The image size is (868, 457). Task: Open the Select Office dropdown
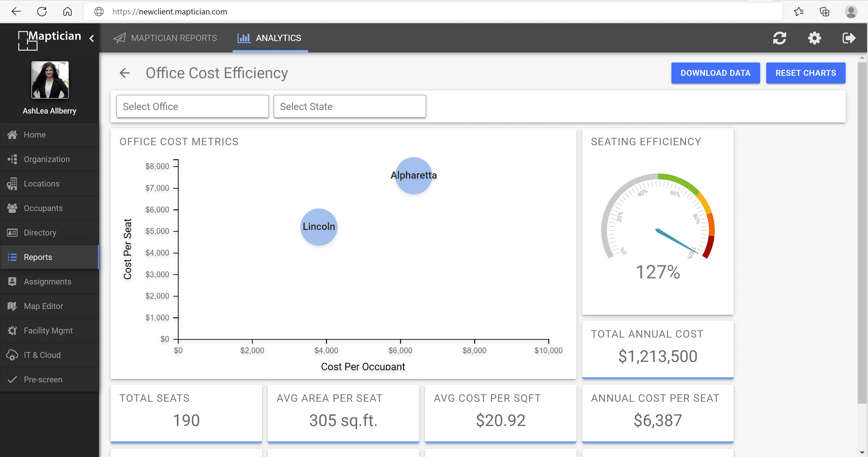point(192,106)
